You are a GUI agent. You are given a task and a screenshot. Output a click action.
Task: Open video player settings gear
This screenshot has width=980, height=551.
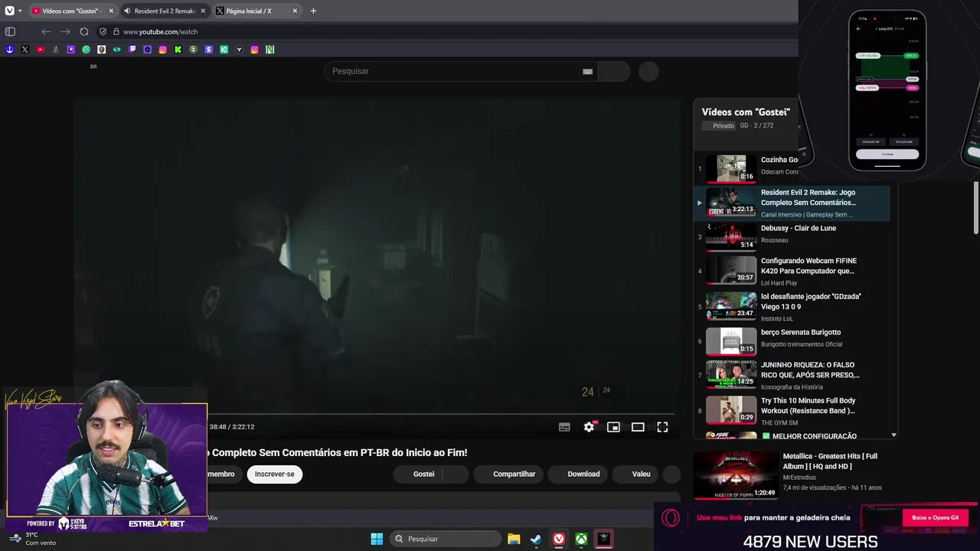589,427
